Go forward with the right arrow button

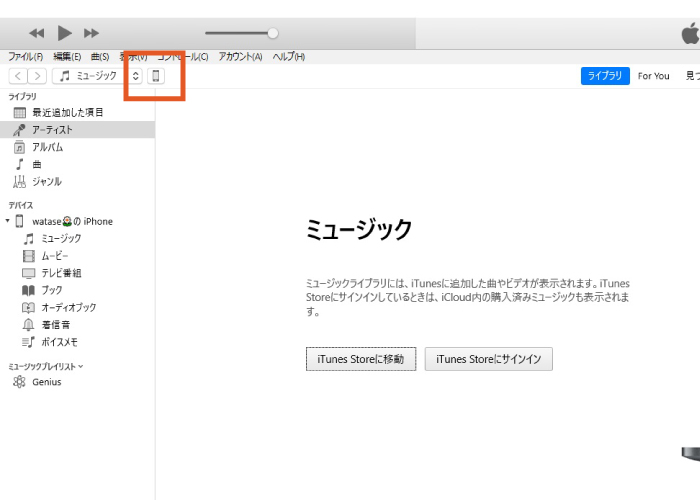[37, 76]
